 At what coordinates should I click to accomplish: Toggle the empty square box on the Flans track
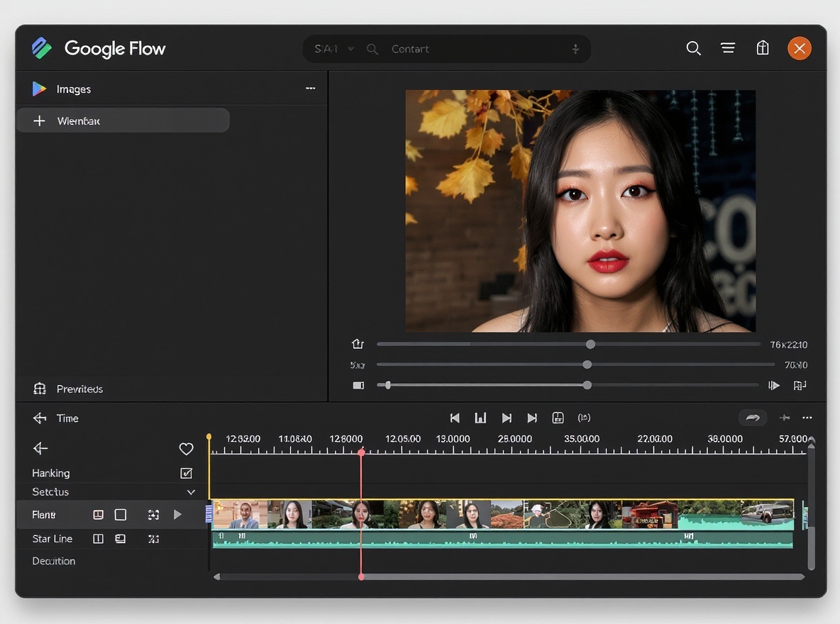[x=121, y=515]
